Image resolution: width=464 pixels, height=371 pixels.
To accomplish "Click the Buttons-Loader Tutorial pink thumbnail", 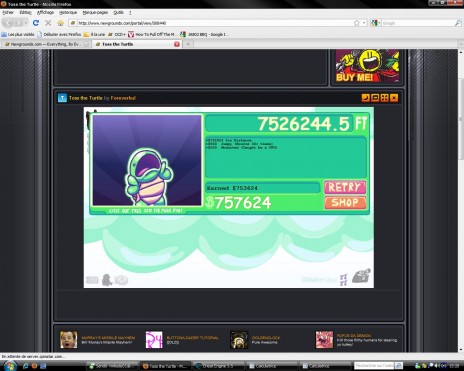I will [154, 340].
